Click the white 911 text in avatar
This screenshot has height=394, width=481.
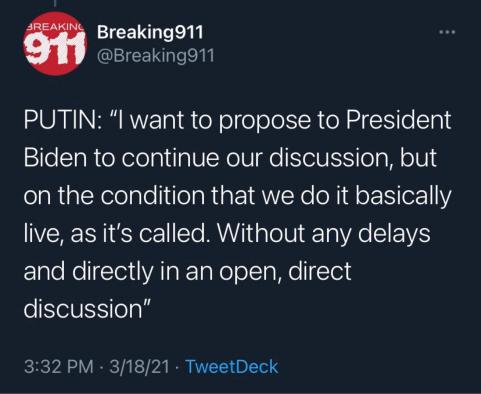tap(55, 50)
